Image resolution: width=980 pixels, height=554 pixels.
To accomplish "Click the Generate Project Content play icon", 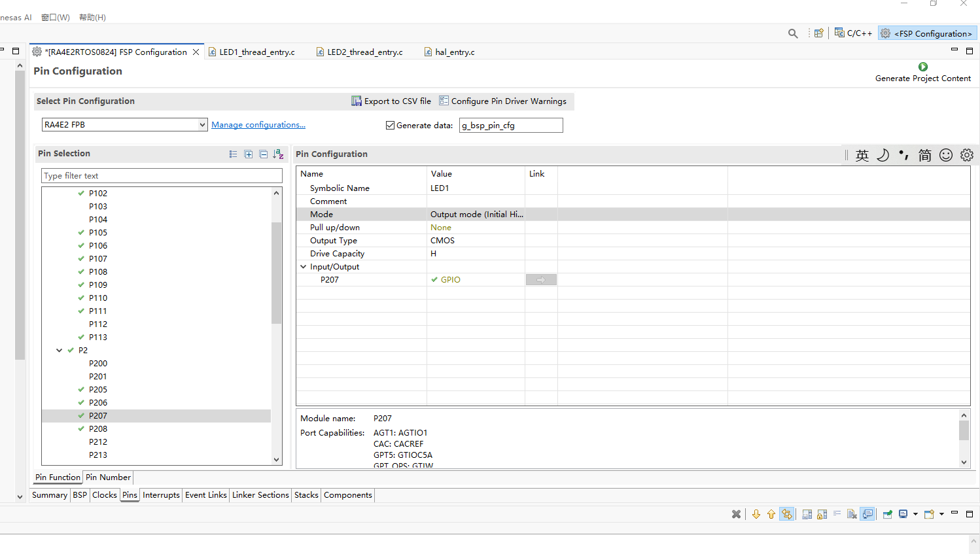I will pos(922,67).
